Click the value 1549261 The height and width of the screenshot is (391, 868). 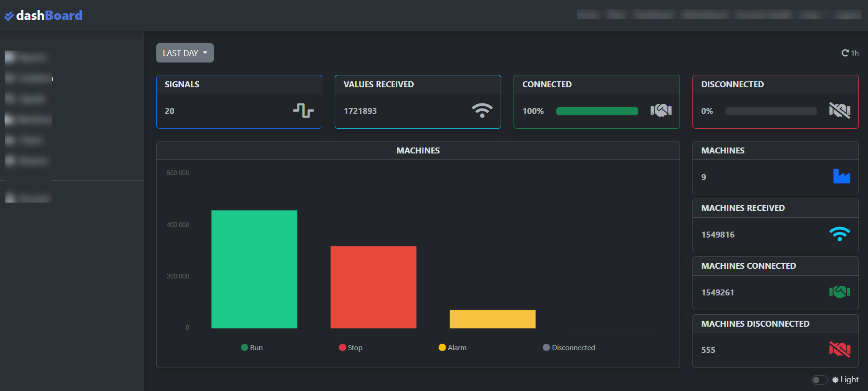[718, 292]
